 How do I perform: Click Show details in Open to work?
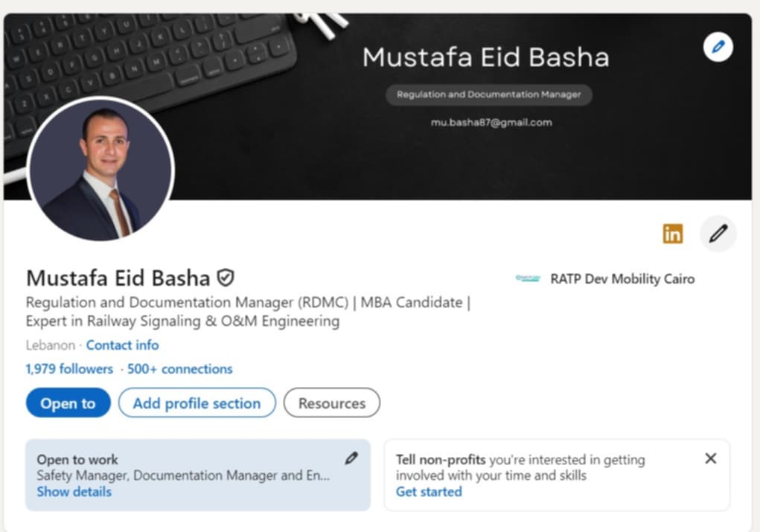pos(74,492)
